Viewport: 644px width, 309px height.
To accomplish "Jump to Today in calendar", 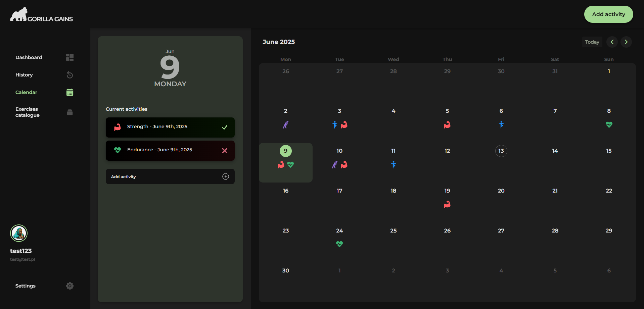I will point(592,42).
